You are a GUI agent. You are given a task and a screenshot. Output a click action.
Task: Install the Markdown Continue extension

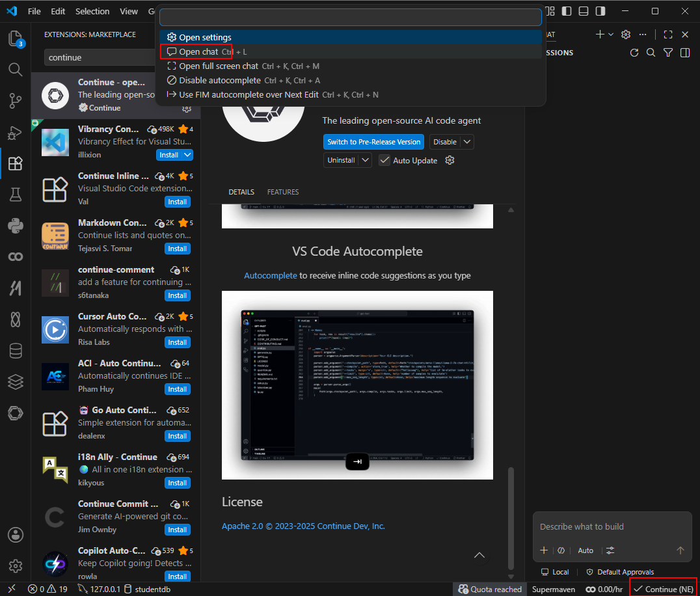177,249
